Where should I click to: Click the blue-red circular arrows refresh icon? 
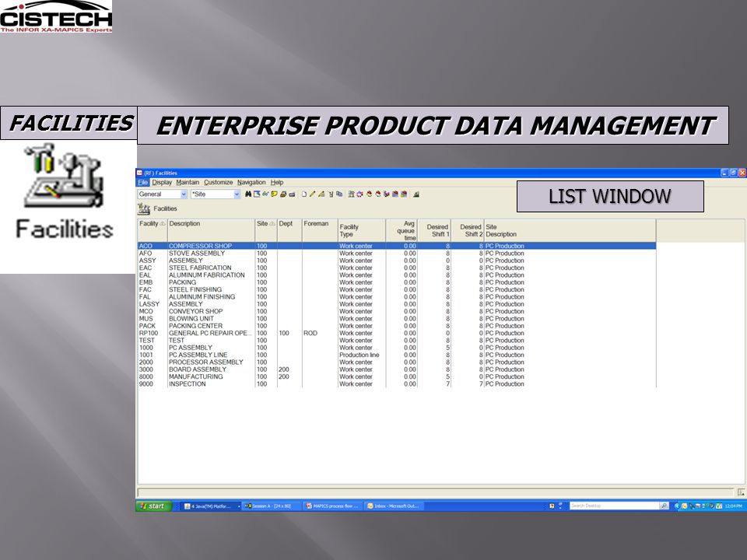point(359,194)
